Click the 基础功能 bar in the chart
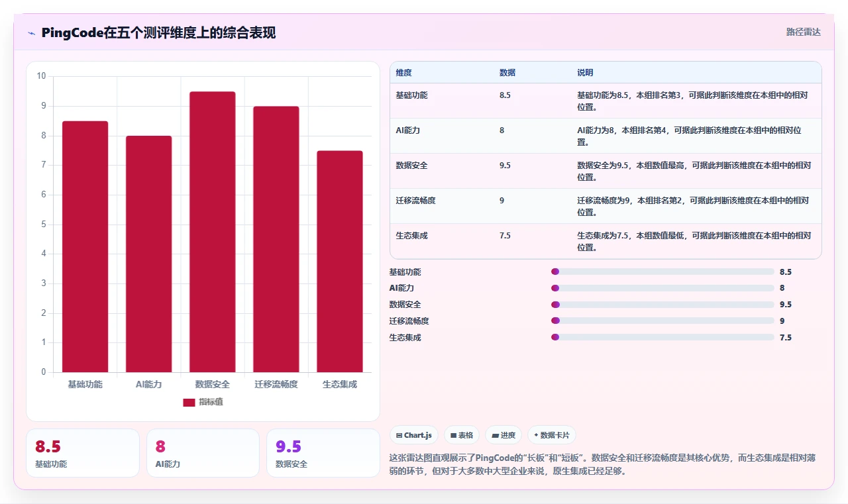Image resolution: width=848 pixels, height=504 pixels. pos(85,246)
